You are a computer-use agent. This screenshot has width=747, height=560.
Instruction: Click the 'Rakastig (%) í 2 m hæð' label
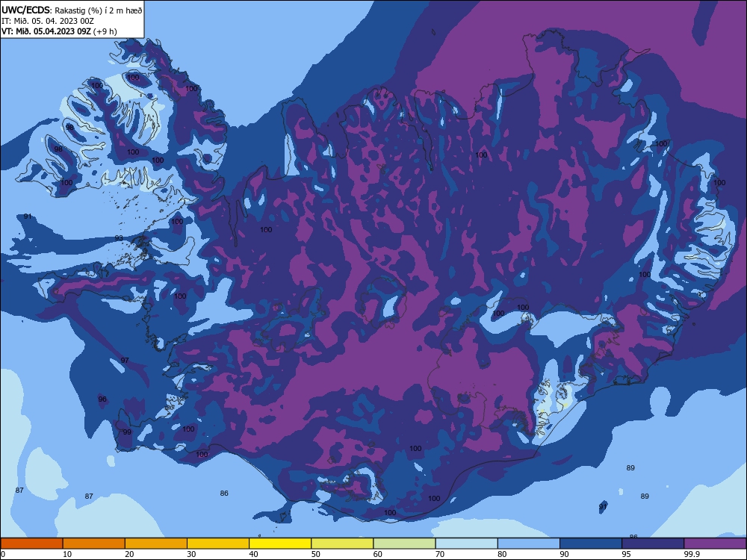[98, 10]
